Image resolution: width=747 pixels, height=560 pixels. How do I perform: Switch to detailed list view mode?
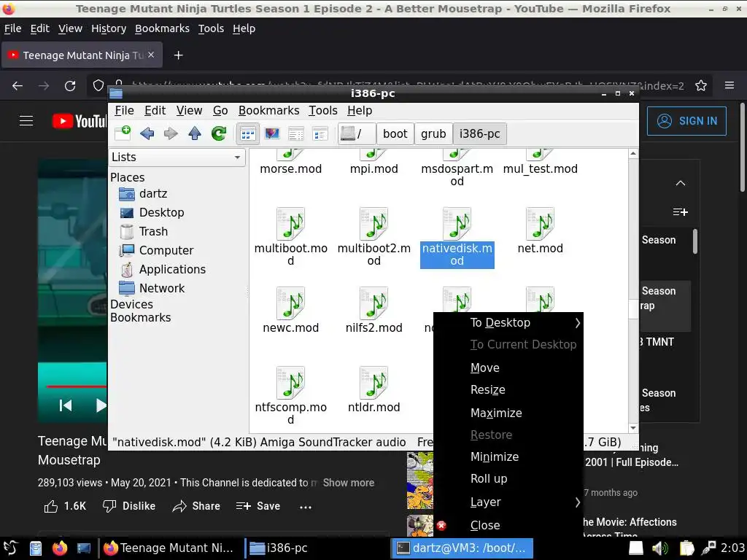[x=320, y=134]
